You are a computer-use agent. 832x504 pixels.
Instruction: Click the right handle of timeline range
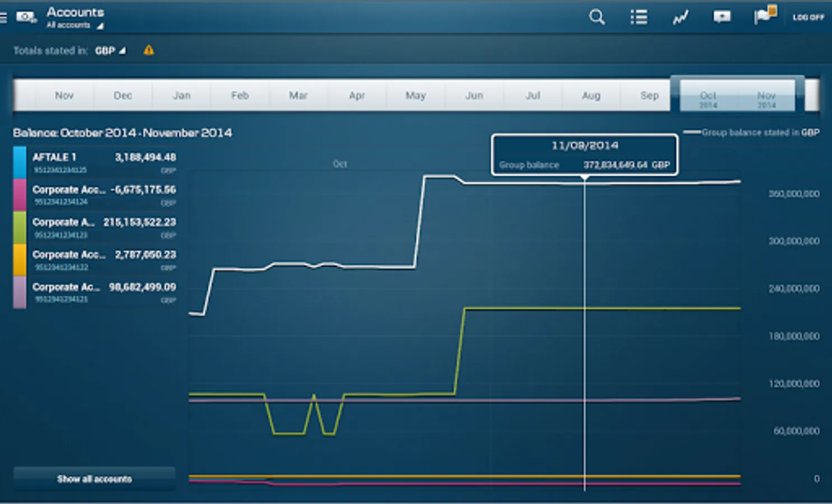click(800, 94)
